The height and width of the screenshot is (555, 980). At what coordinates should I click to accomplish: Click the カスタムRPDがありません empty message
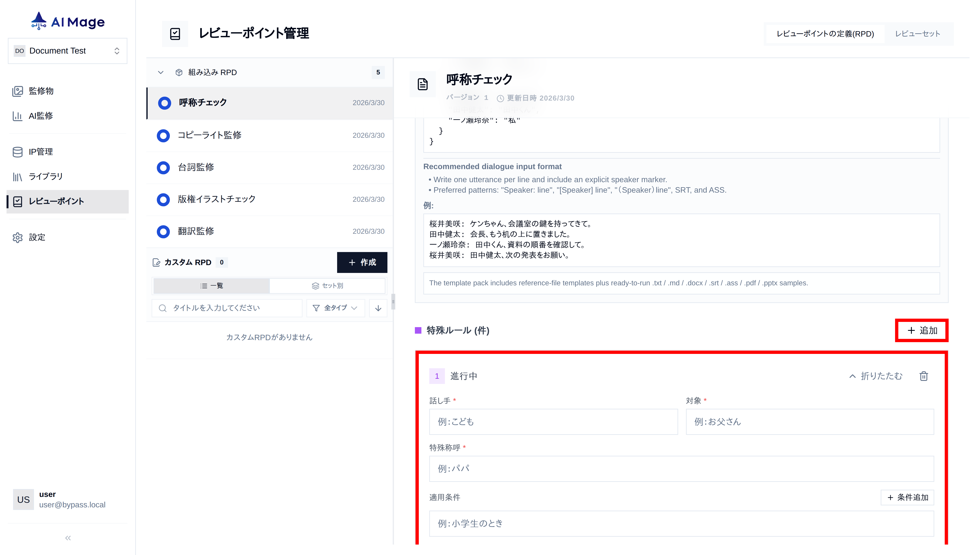click(269, 337)
